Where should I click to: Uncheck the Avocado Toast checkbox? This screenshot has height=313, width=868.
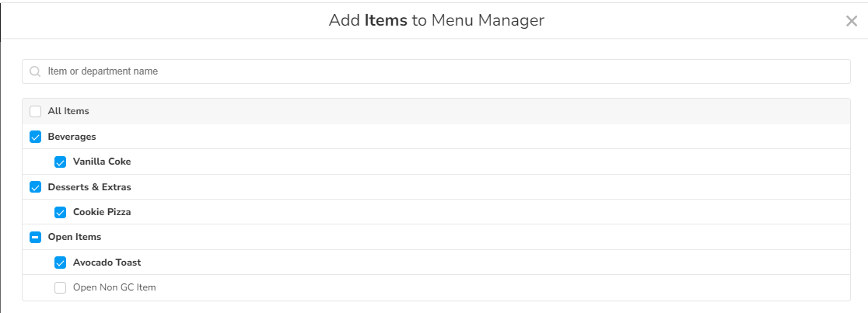click(61, 263)
